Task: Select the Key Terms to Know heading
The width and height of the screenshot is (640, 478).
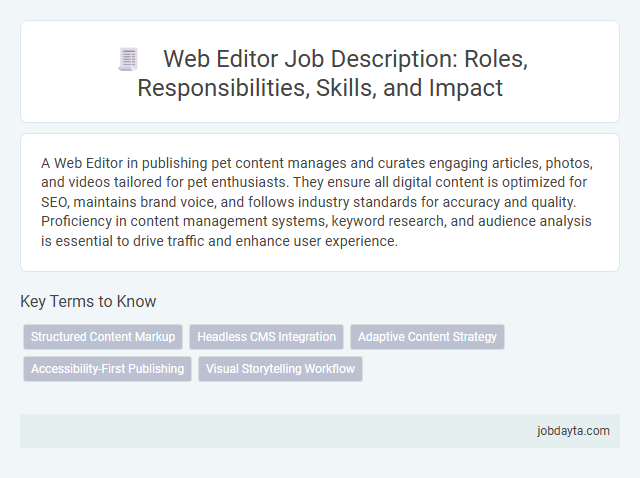Action: point(88,301)
